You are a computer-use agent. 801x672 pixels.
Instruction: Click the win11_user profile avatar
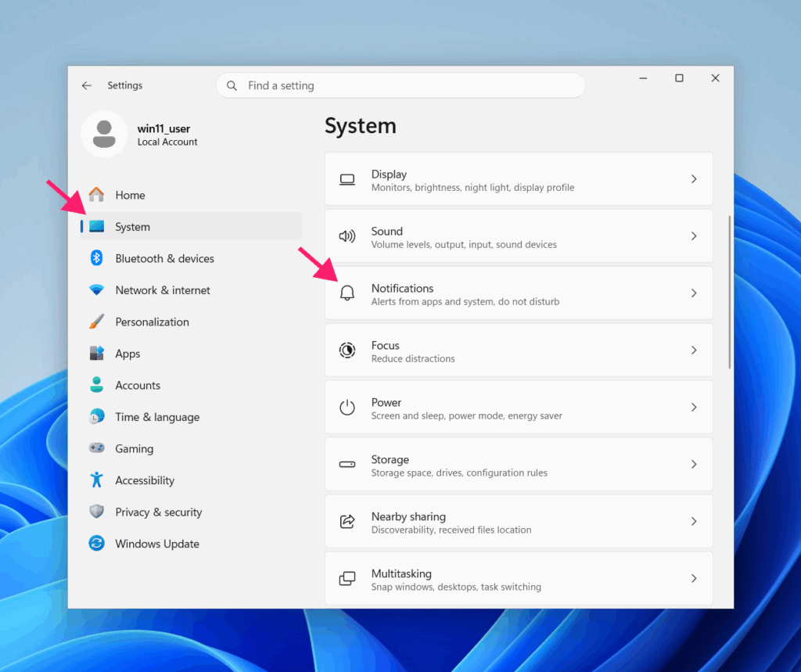(104, 134)
